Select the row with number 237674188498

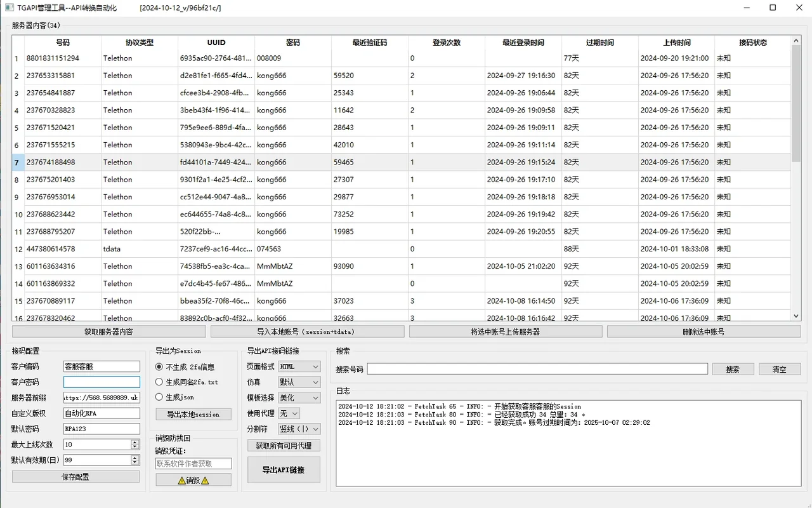(402, 163)
